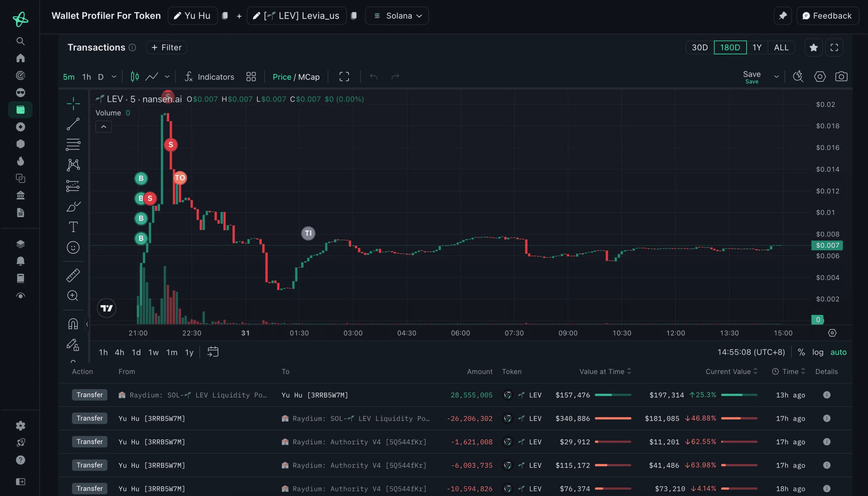This screenshot has height=496, width=868.
Task: Select the 180D time range tab
Action: point(730,47)
